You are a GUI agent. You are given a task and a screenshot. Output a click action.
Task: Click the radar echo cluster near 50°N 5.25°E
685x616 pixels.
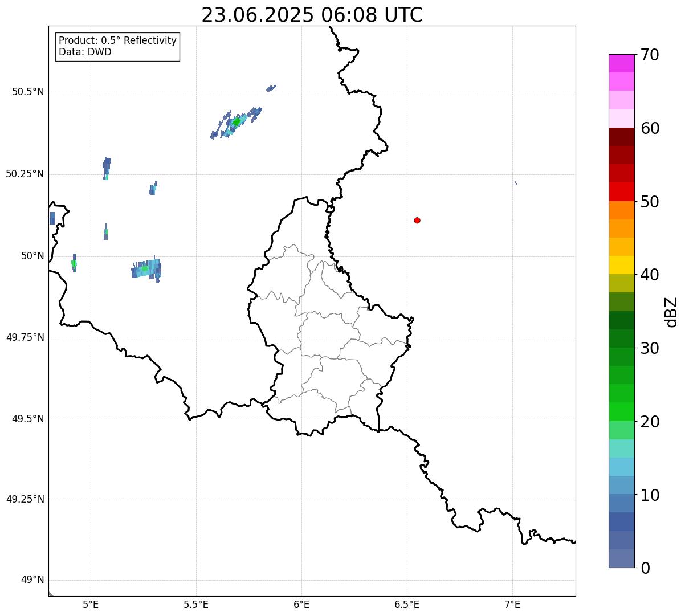[x=146, y=269]
